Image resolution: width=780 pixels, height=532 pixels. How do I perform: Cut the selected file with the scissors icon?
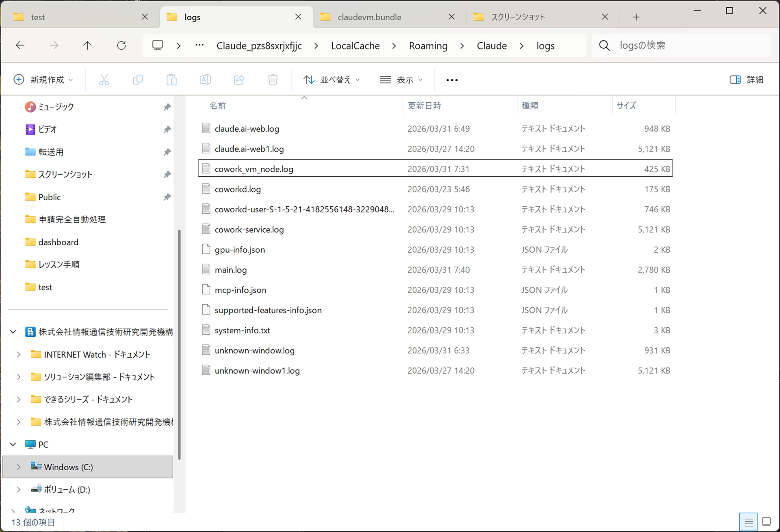104,80
